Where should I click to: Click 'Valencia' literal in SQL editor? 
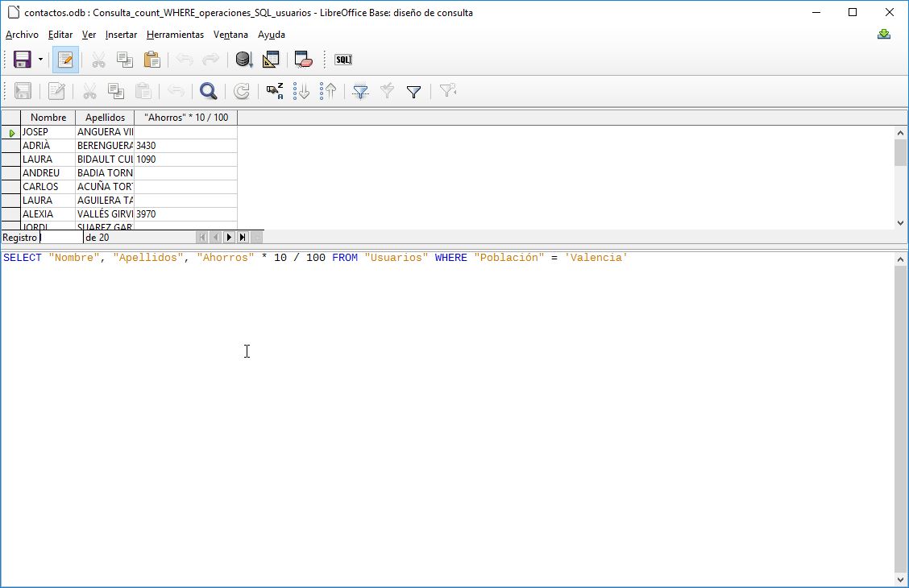[596, 258]
